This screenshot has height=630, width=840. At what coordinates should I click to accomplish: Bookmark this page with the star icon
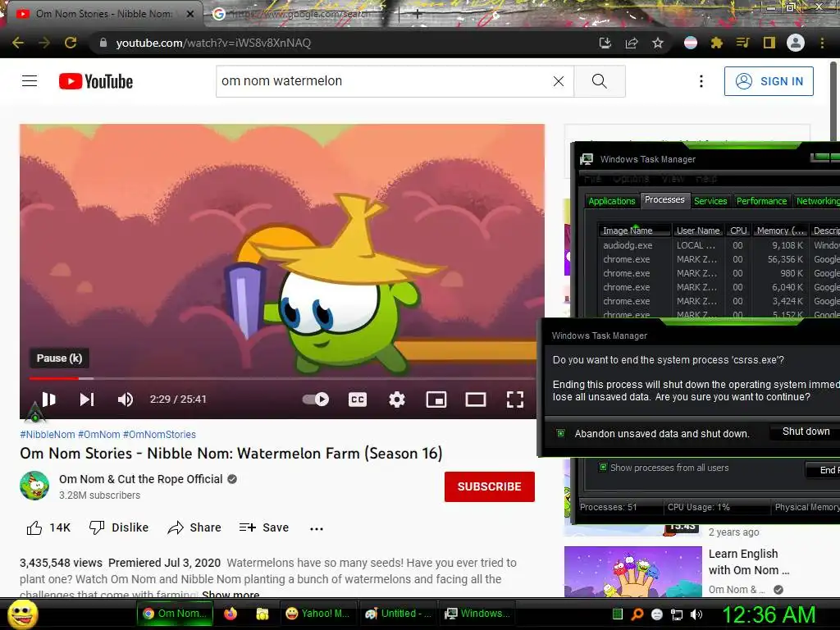pos(658,43)
